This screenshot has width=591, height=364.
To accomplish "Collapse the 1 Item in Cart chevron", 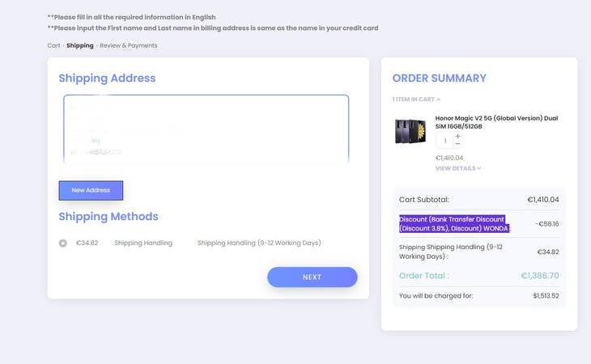I will point(438,99).
